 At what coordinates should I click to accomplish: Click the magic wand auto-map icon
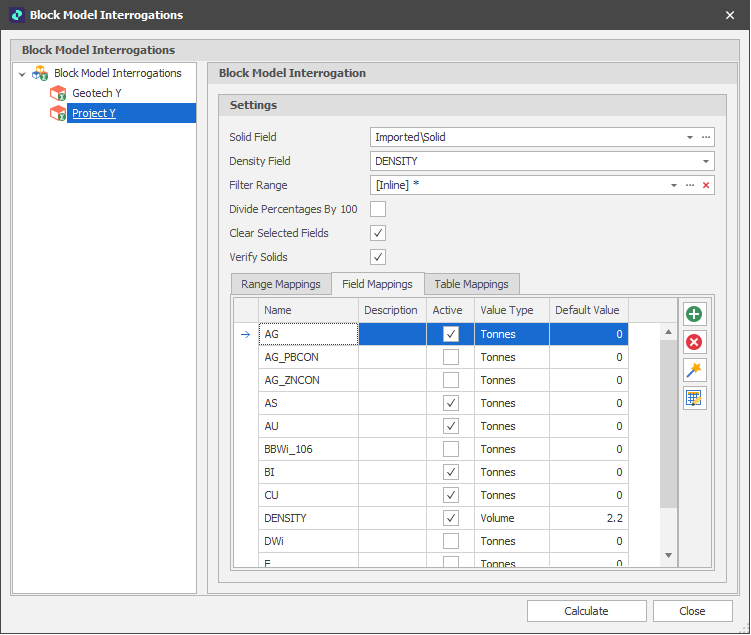click(694, 370)
